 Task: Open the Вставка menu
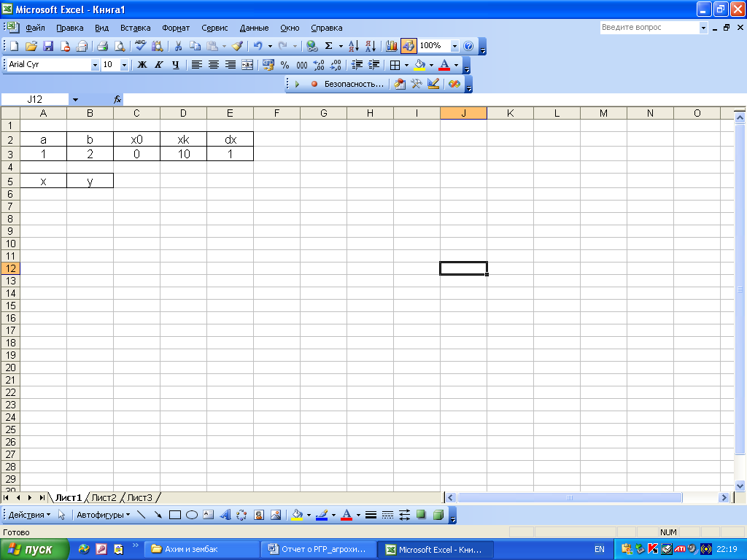point(135,28)
